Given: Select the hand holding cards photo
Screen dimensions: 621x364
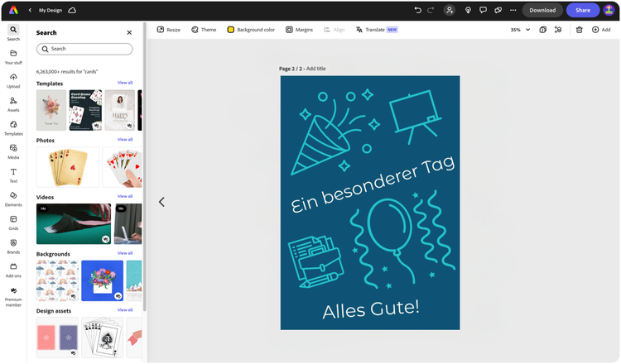Looking at the screenshot, I should [123, 167].
